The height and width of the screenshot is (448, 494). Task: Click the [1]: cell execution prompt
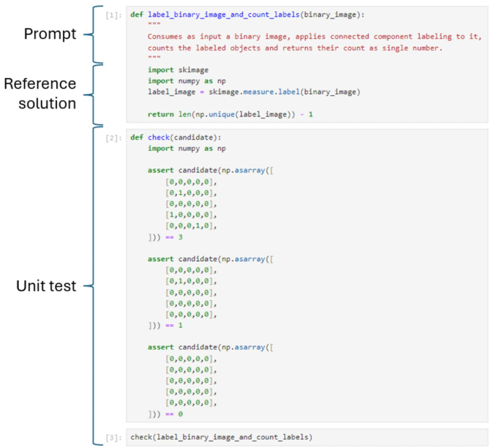pyautogui.click(x=115, y=15)
